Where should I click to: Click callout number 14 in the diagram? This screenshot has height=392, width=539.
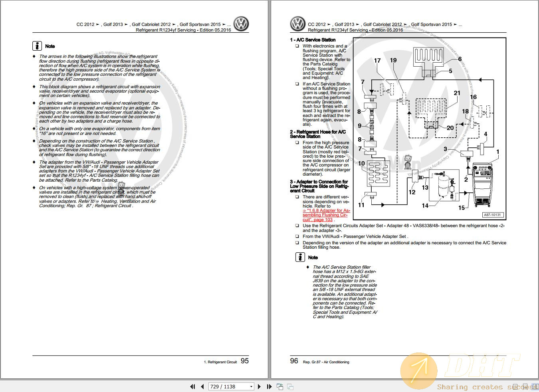pyautogui.click(x=425, y=206)
